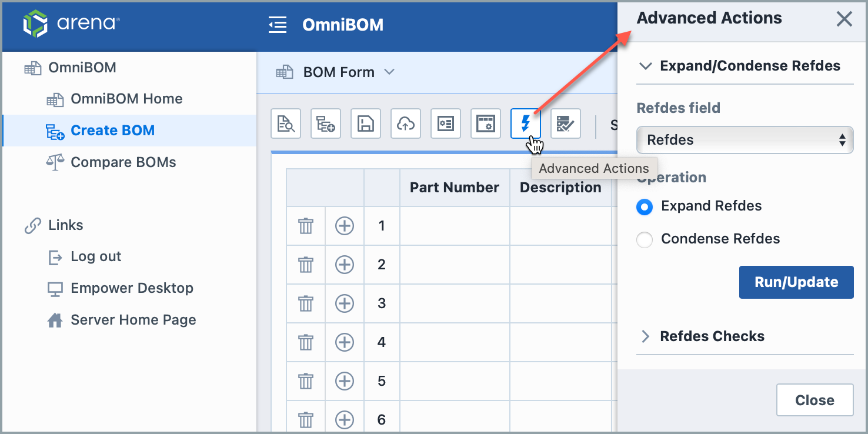Click the add BOM tree toolbar icon
This screenshot has width=868, height=434.
326,123
